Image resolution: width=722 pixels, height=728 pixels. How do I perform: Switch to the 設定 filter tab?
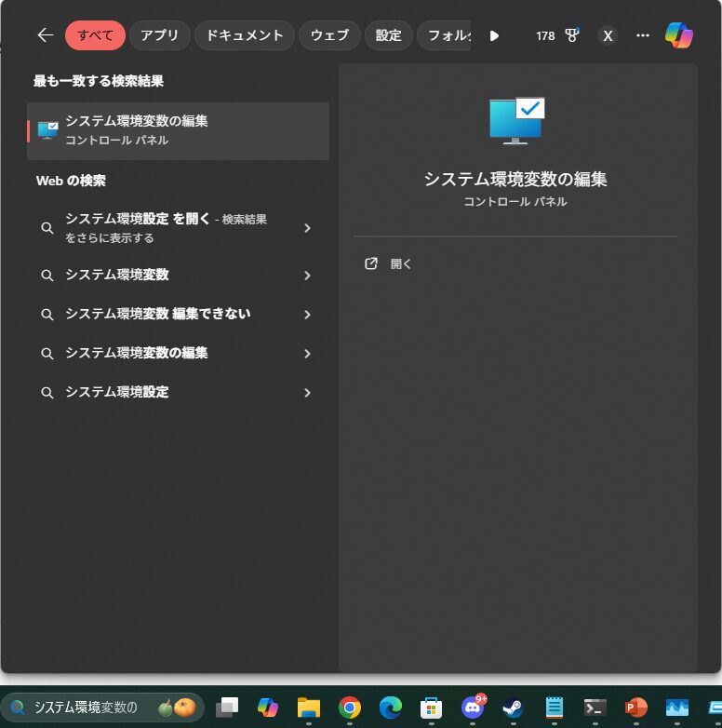coord(388,35)
